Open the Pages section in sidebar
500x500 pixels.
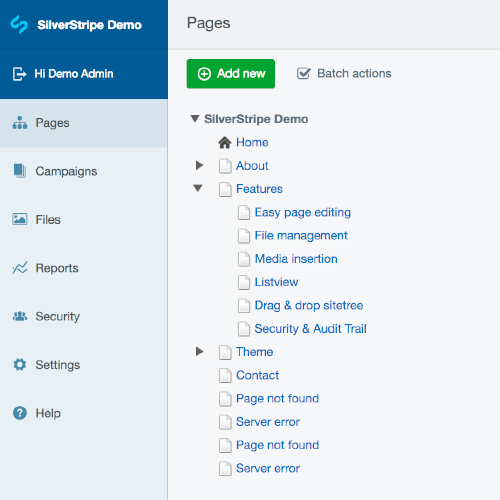click(84, 123)
